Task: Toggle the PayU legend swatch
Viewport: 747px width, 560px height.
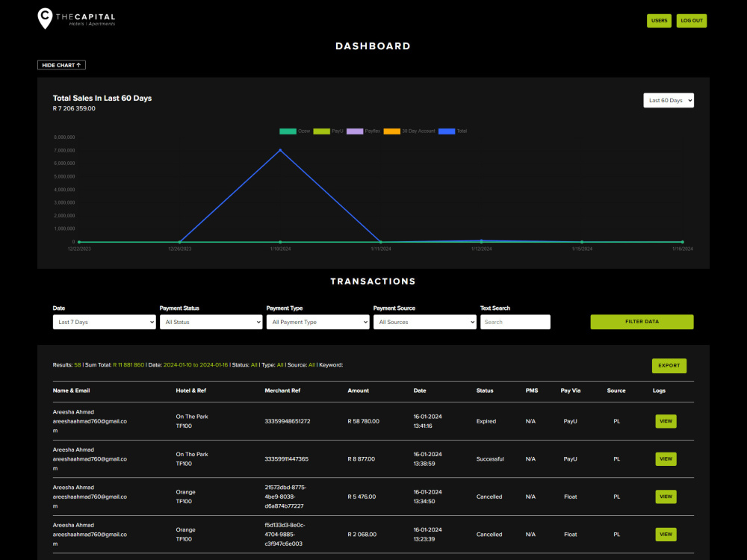Action: (x=321, y=131)
